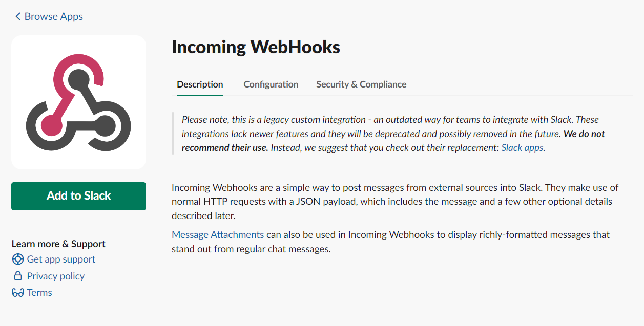Switch to the Configuration tab

point(271,84)
